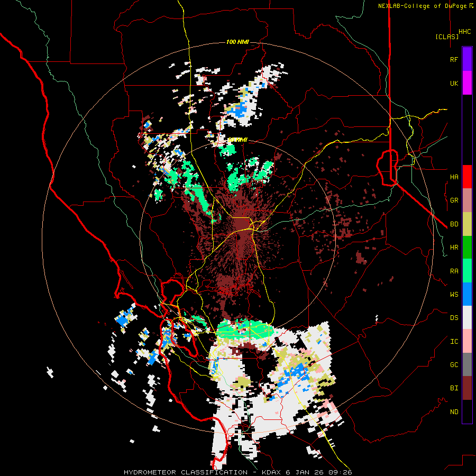Click the BI brown legend swatch
This screenshot has height=476, width=476.
click(467, 389)
